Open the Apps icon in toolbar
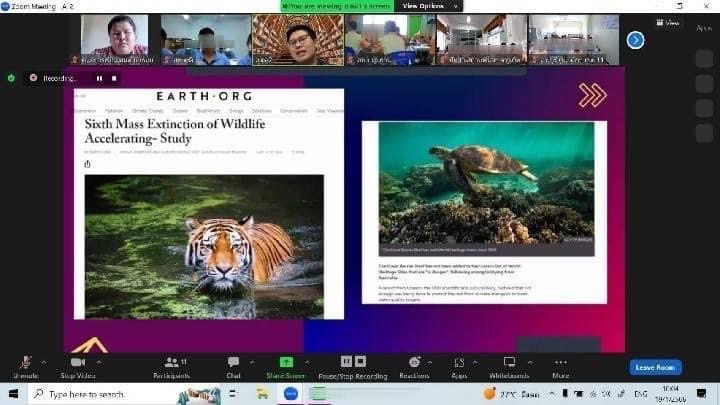Viewport: 720px width, 405px height. tap(459, 364)
